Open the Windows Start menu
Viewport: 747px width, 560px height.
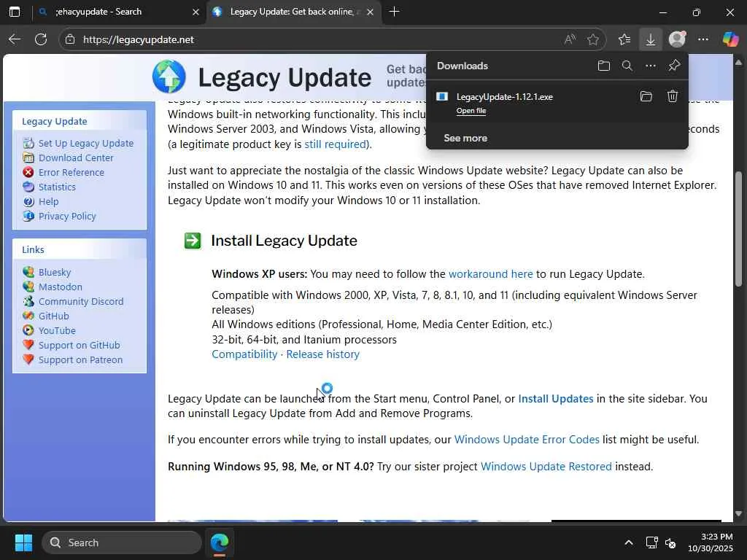click(23, 542)
